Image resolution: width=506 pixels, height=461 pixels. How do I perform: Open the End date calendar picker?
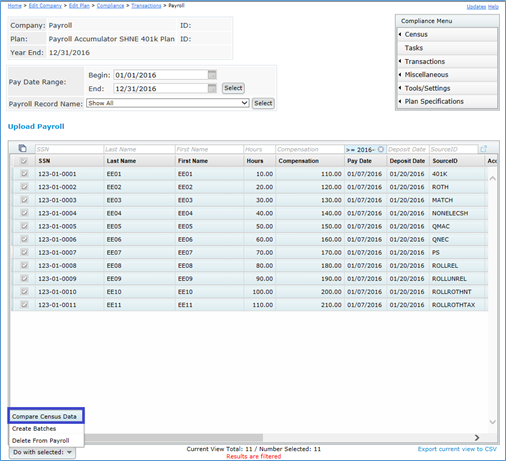click(x=212, y=88)
